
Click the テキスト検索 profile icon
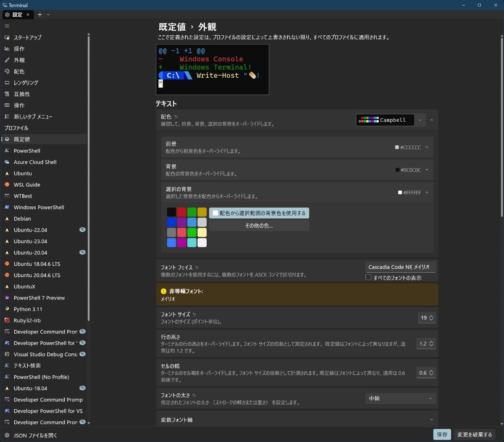(7, 366)
